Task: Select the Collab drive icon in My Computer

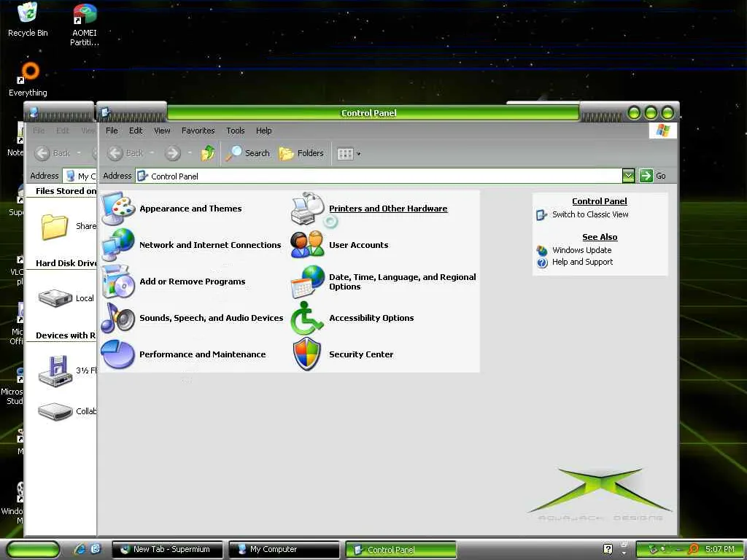Action: [x=55, y=411]
